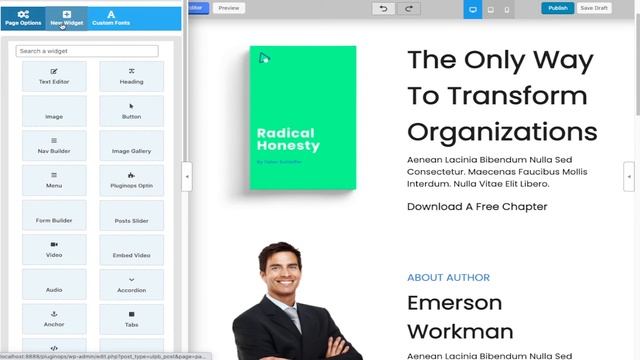The width and height of the screenshot is (640, 360).
Task: Redo the last change
Action: tap(409, 9)
